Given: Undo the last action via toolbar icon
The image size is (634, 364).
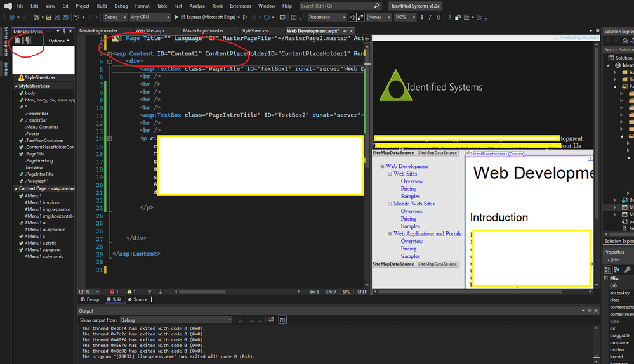Looking at the screenshot, I should [x=76, y=17].
